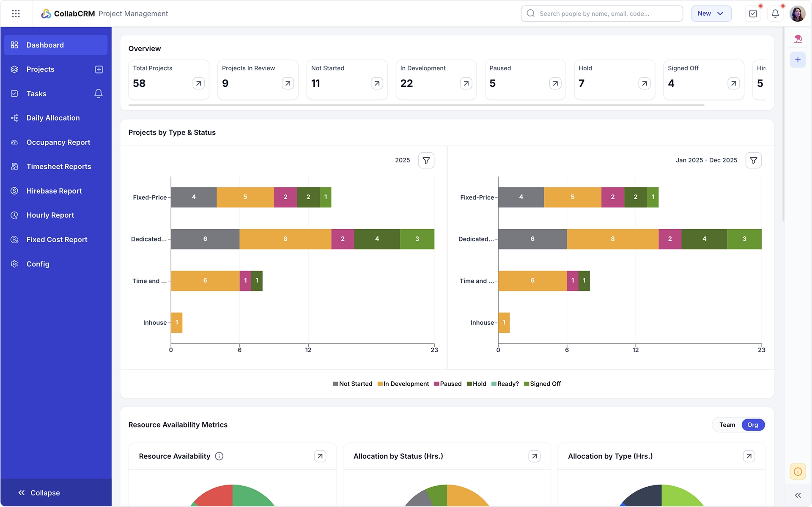The width and height of the screenshot is (812, 507).
Task: Open the apps grid launcher icon
Action: [16, 14]
